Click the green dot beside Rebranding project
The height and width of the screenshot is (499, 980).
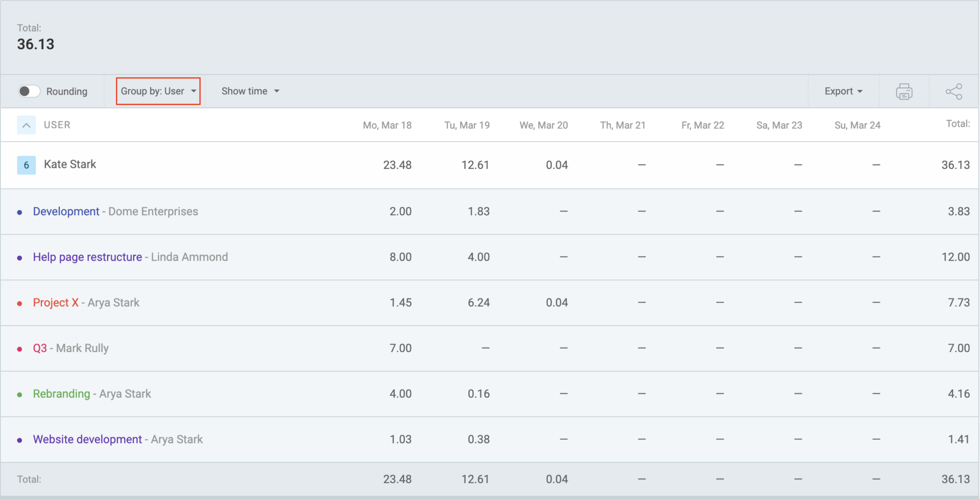coord(19,394)
